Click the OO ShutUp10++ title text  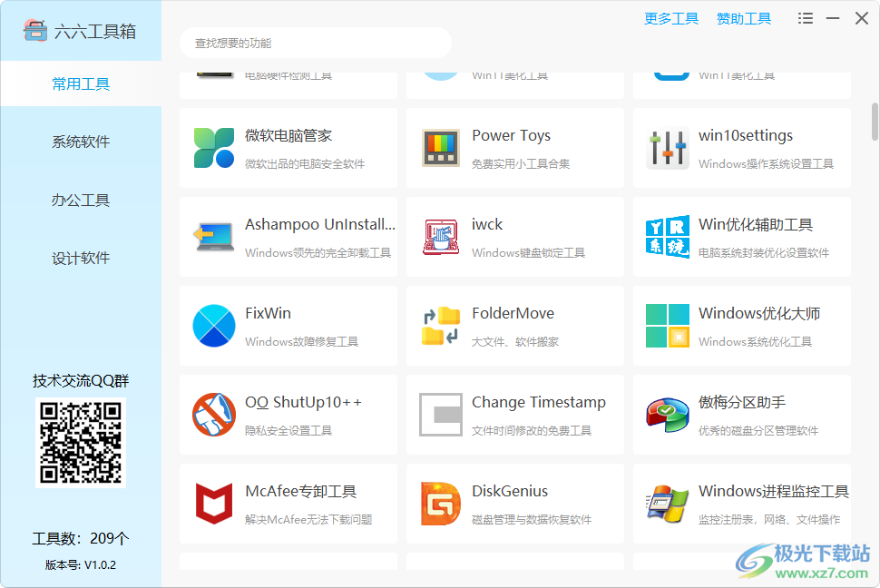pyautogui.click(x=304, y=402)
